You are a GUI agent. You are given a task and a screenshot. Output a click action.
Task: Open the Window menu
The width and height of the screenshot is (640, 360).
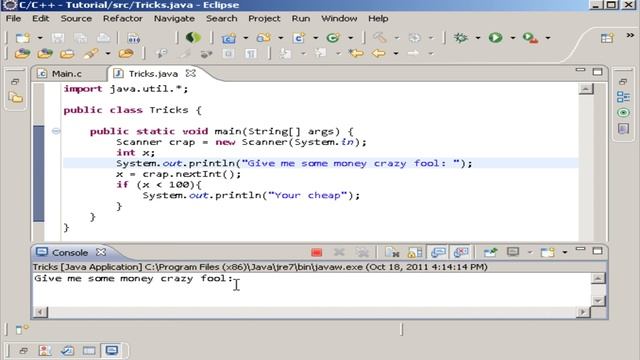pos(339,18)
